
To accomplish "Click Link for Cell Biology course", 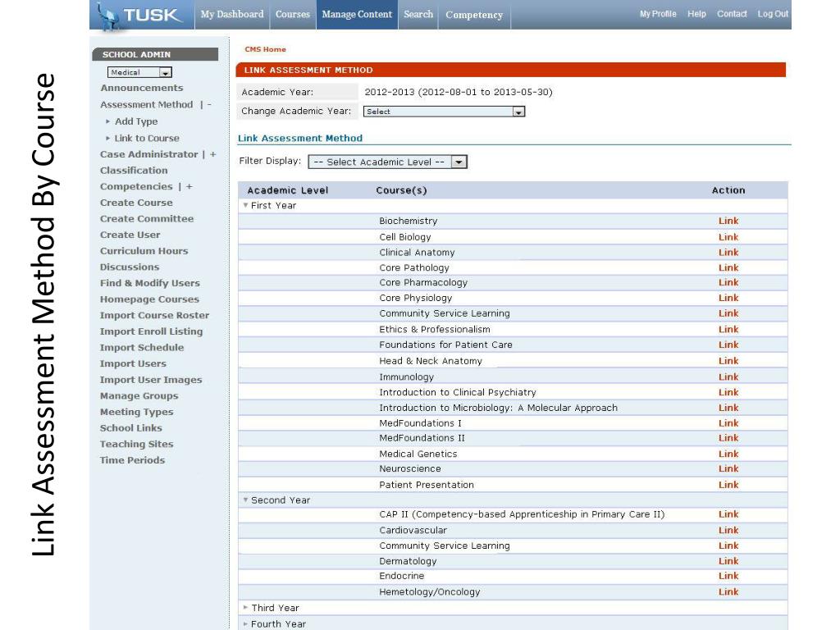I will [728, 237].
